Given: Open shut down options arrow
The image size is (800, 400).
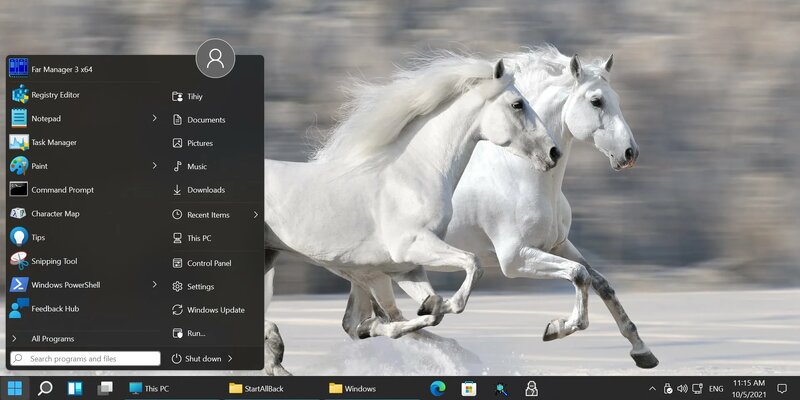Looking at the screenshot, I should (230, 359).
